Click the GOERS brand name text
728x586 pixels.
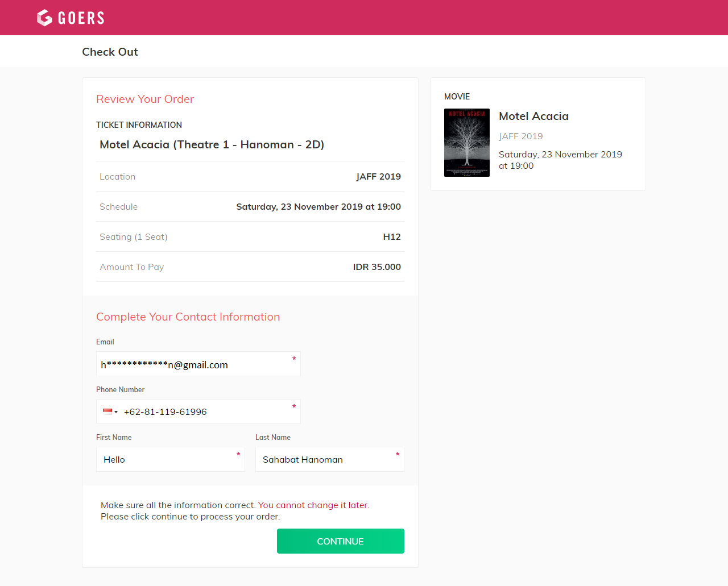81,18
